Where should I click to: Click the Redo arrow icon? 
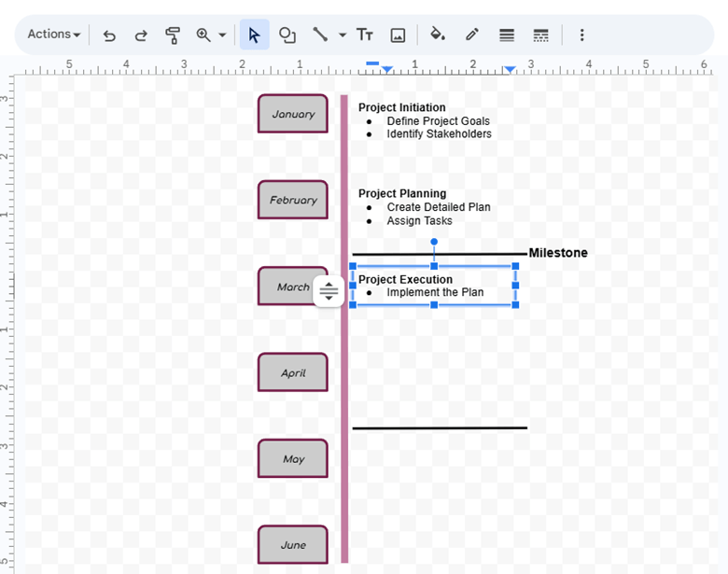(x=141, y=35)
